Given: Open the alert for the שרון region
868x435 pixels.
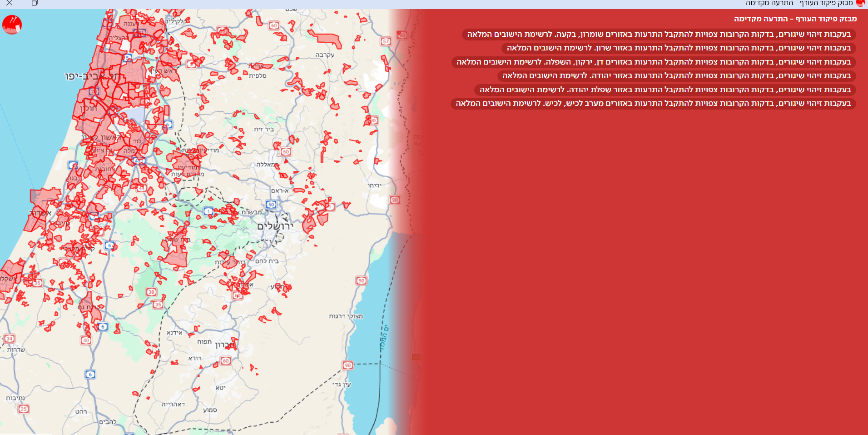Looking at the screenshot, I should click(x=679, y=48).
